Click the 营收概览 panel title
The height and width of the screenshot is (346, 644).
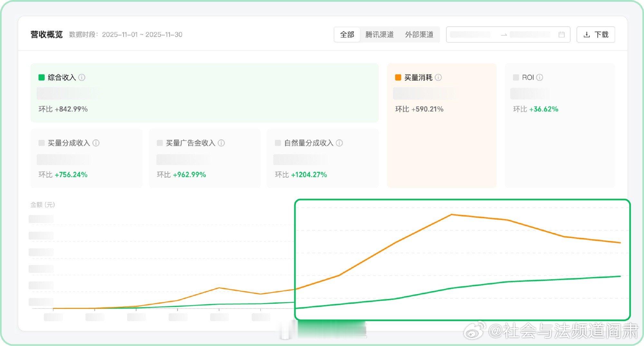[x=47, y=35]
